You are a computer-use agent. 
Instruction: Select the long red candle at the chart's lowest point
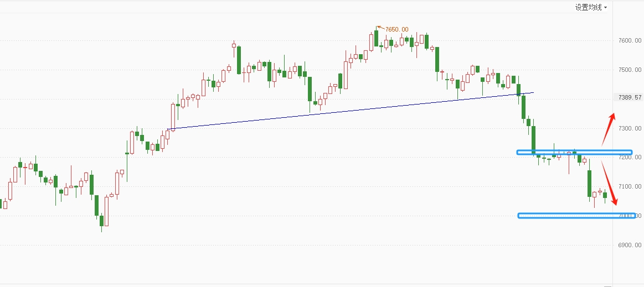(107, 211)
